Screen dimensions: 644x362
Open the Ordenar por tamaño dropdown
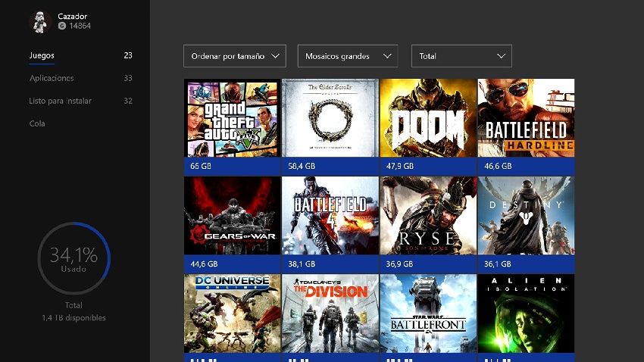pyautogui.click(x=235, y=56)
